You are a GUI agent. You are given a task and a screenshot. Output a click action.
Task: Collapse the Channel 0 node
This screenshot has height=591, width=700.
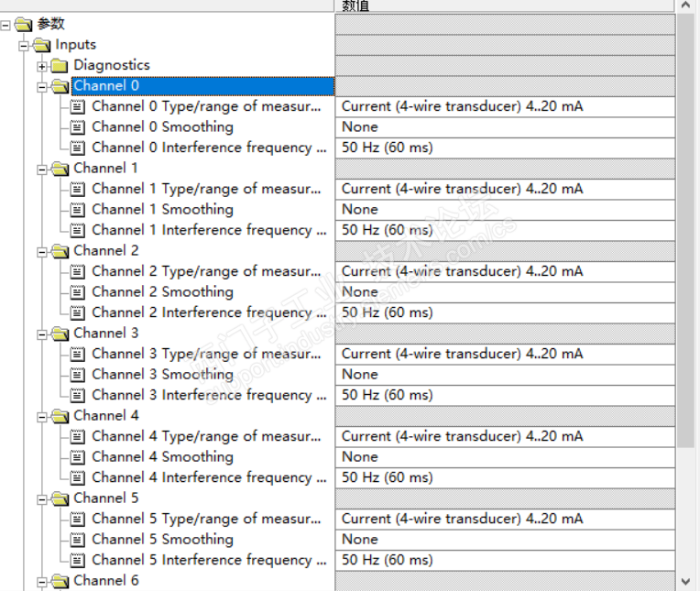pyautogui.click(x=42, y=86)
